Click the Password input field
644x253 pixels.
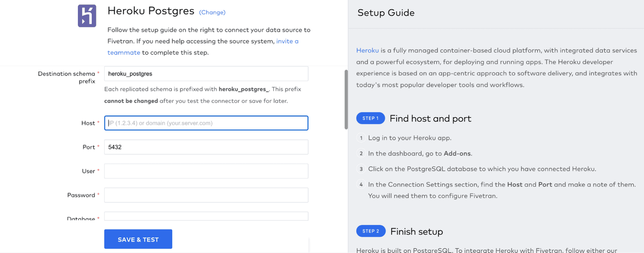pyautogui.click(x=206, y=195)
